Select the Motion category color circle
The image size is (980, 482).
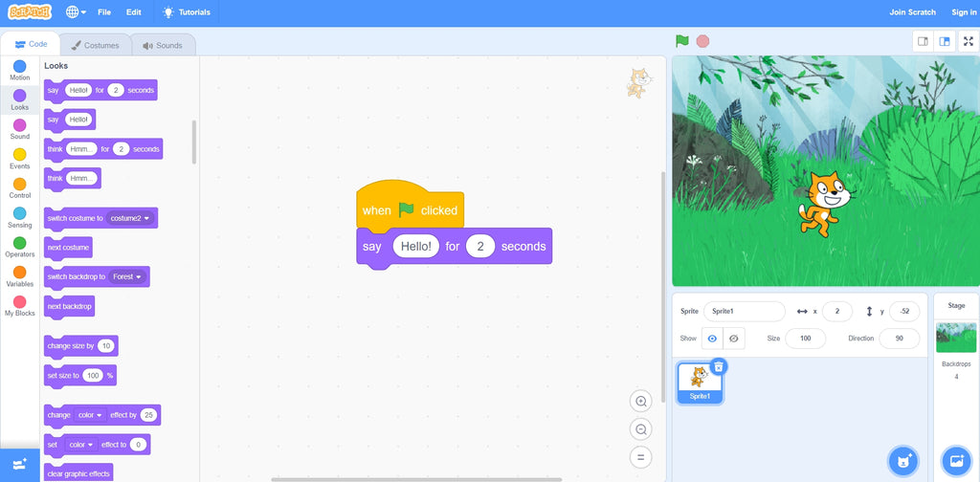click(x=20, y=67)
